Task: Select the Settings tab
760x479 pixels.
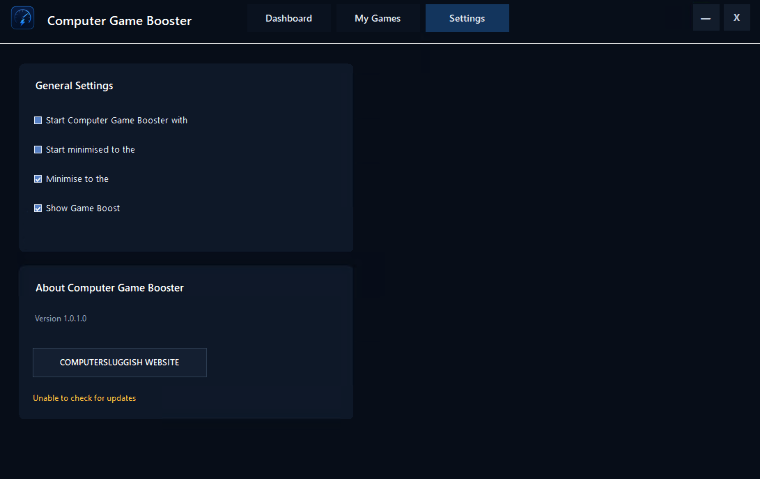Action: tap(467, 18)
